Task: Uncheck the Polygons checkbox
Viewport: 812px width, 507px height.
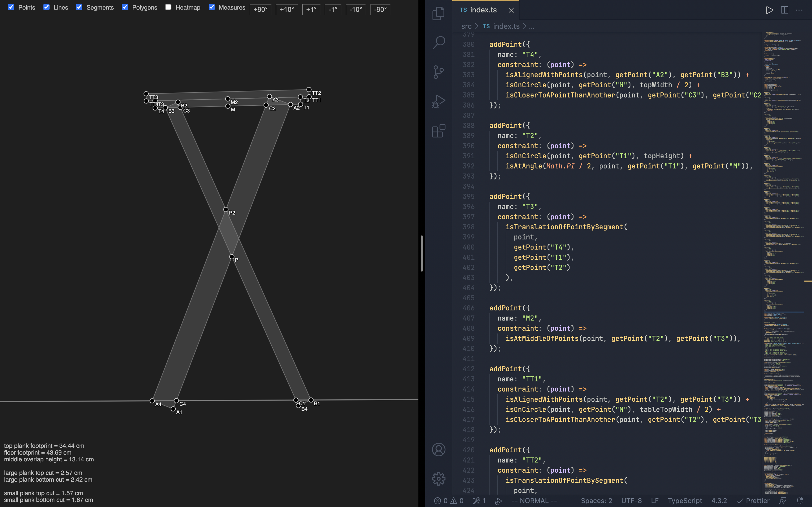Action: (125, 7)
